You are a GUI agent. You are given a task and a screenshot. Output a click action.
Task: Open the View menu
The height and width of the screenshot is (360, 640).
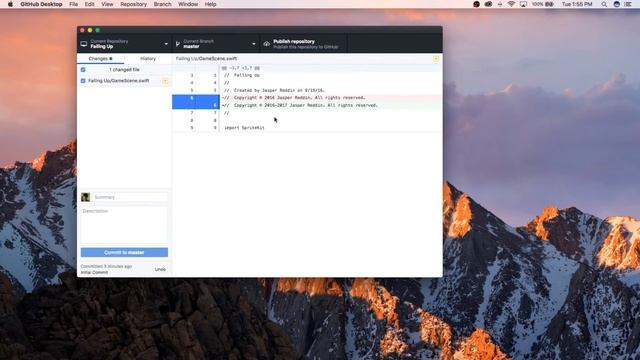pyautogui.click(x=107, y=4)
